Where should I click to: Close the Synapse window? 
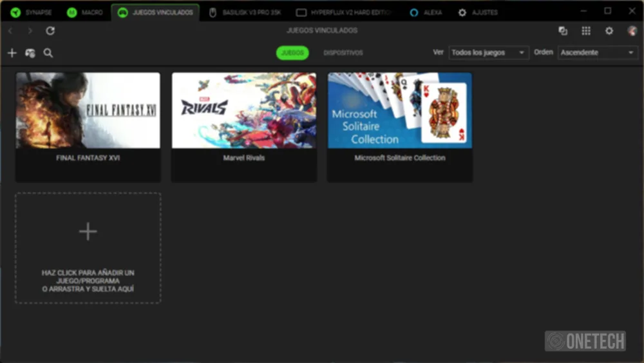click(632, 11)
